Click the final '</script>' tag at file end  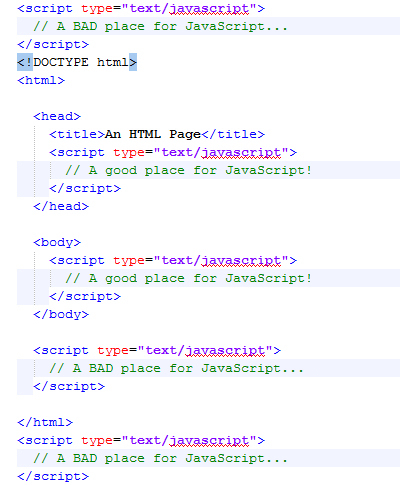[x=53, y=476]
